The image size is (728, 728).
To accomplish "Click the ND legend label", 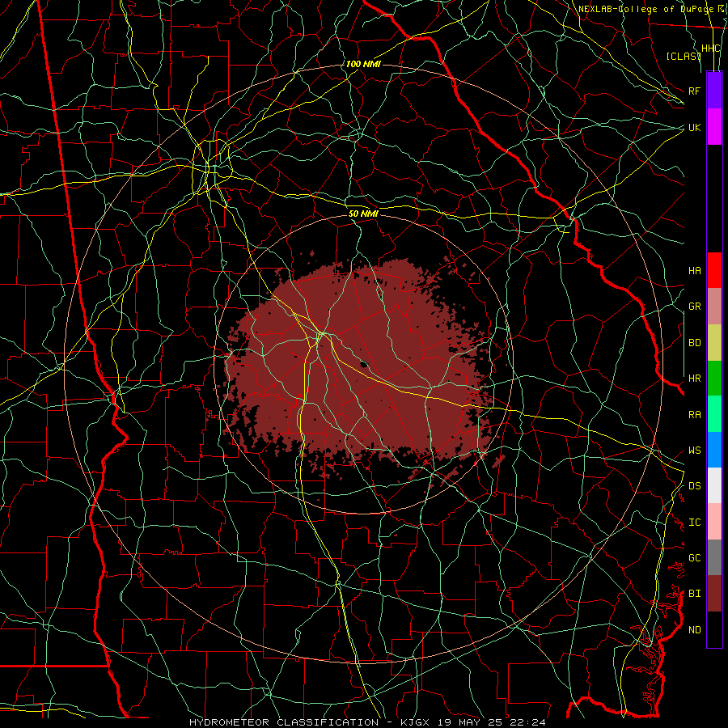I will (x=694, y=629).
